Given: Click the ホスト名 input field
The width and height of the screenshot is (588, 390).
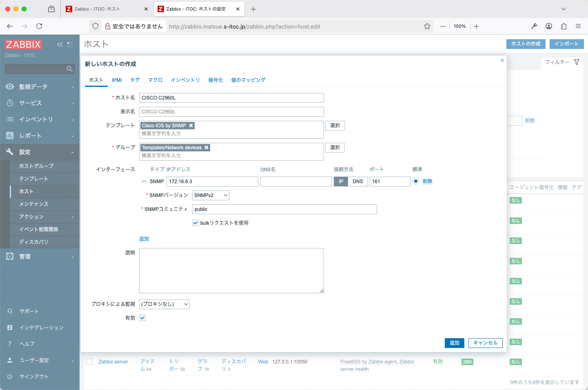Looking at the screenshot, I should (231, 98).
